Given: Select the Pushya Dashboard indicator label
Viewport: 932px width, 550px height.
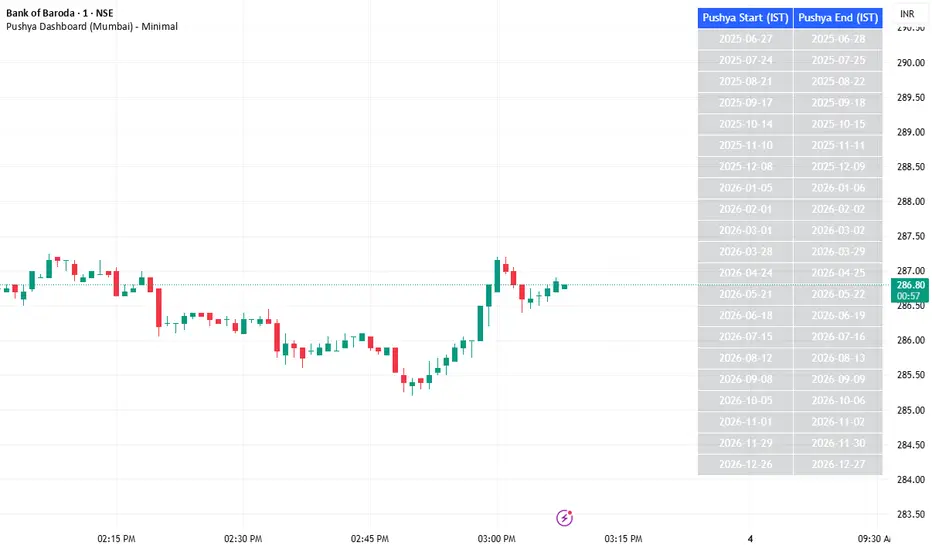Looking at the screenshot, I should (91, 26).
